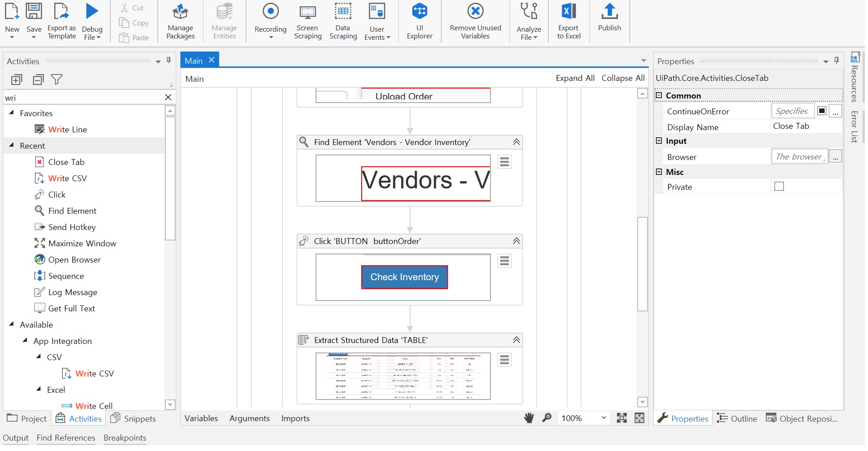Switch to the Snippets tab
Screen dimensions: 868x451
click(133, 418)
